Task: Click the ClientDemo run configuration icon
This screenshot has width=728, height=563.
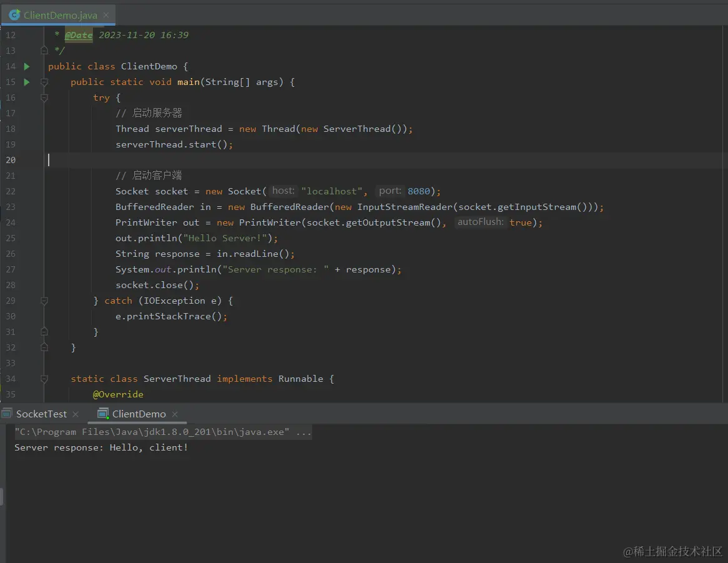Action: 103,414
